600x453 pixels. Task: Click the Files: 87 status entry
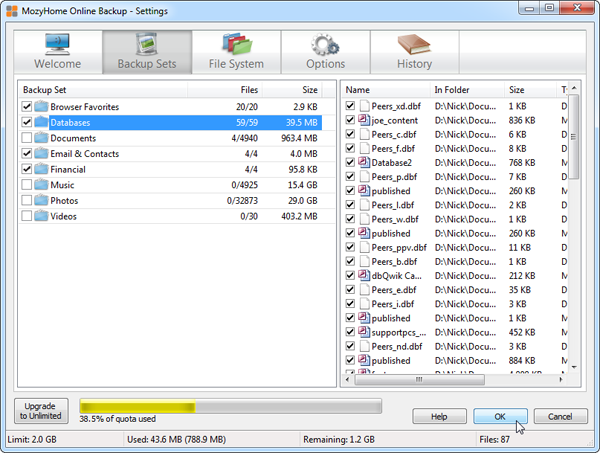coord(494,439)
